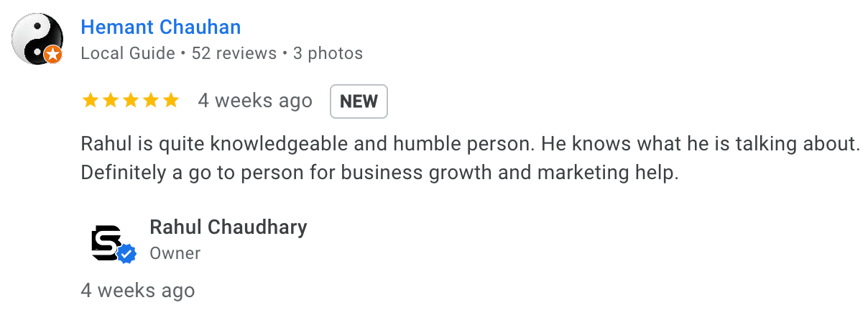Click the review line starting "Rahul is quite knowledgeable"

470,144
